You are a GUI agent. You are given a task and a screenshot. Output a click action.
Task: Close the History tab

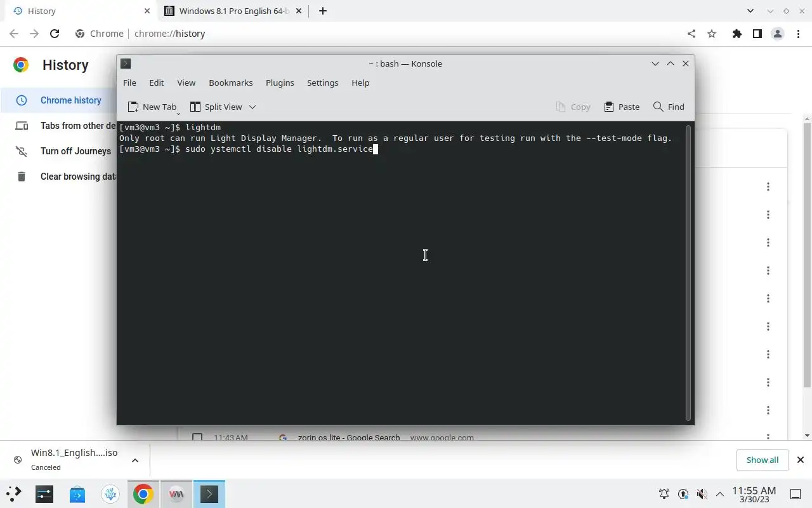tap(147, 11)
